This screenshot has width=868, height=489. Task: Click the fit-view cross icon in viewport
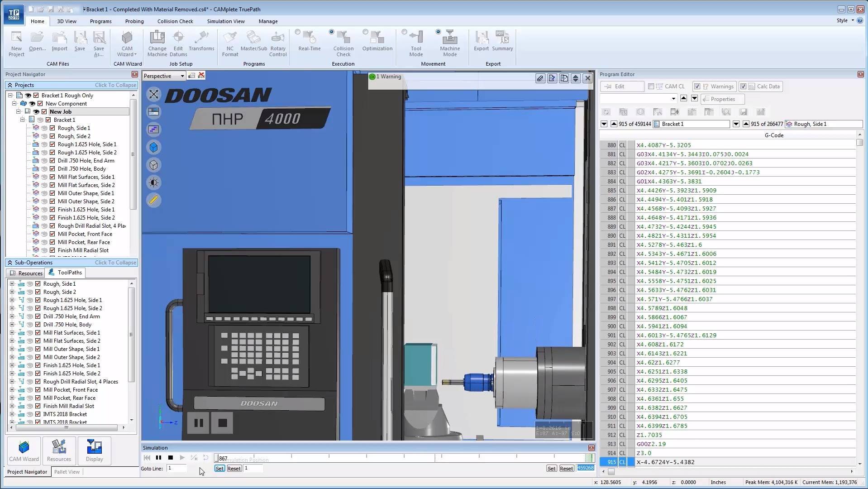[x=154, y=94]
